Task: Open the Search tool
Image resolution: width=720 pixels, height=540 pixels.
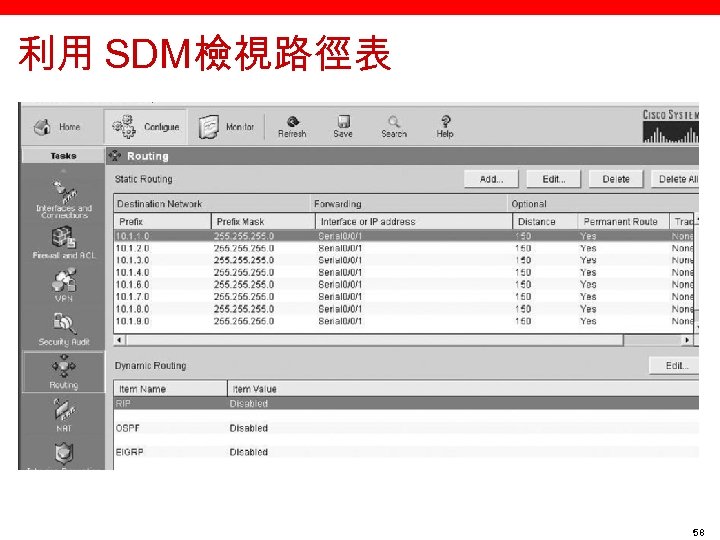Action: 394,127
